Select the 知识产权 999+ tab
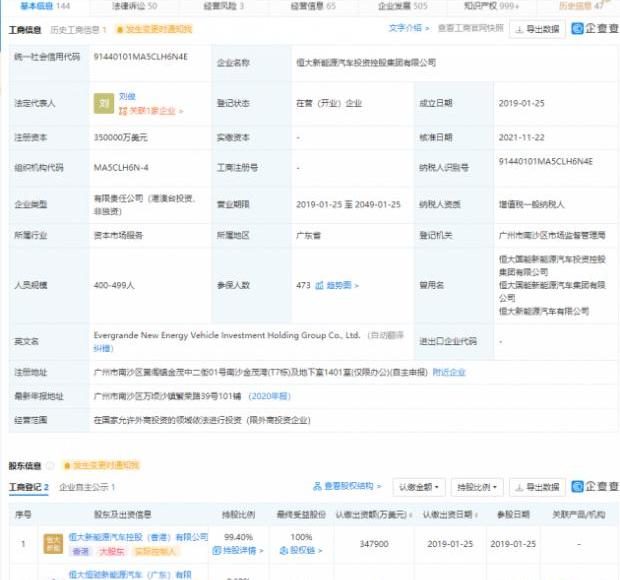The height and width of the screenshot is (580, 620). (491, 6)
